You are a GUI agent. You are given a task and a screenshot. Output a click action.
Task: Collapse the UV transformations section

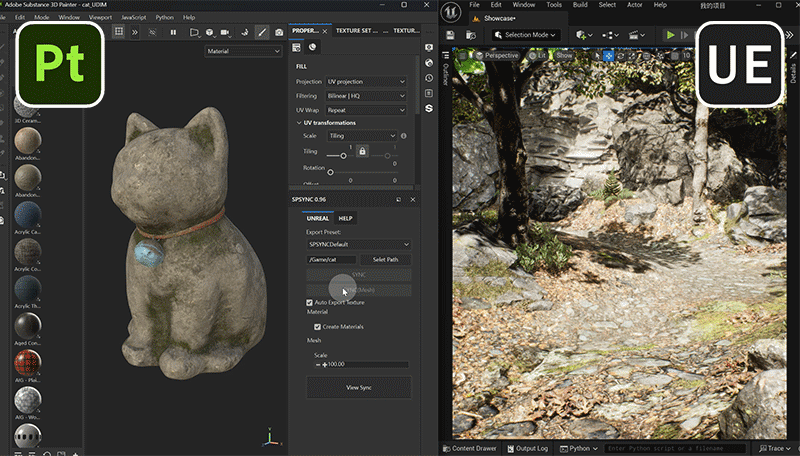[299, 123]
